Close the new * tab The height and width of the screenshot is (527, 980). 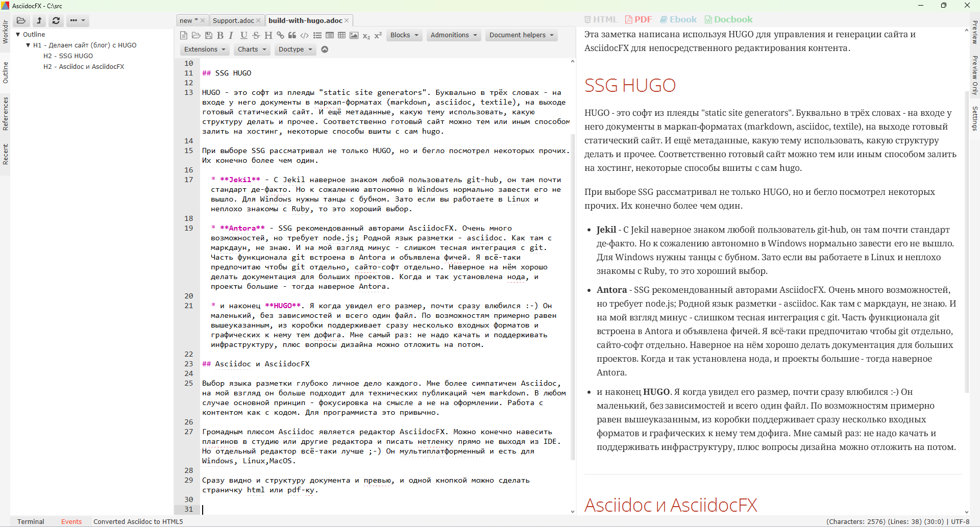point(203,21)
